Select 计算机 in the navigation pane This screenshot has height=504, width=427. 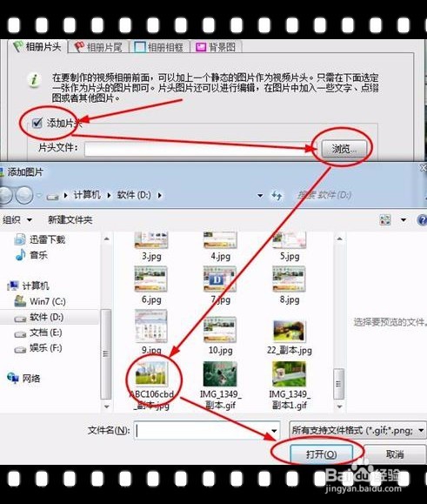pos(28,286)
